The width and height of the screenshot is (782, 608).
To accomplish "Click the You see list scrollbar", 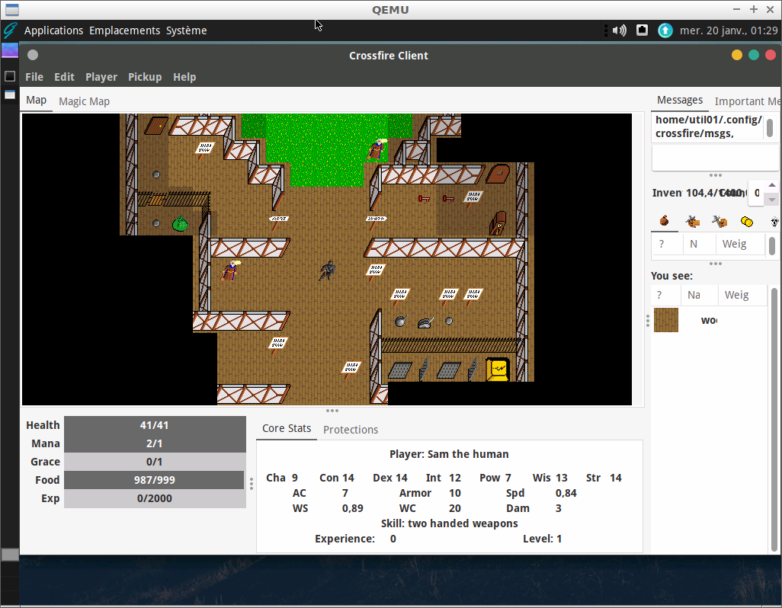I will (x=774, y=419).
